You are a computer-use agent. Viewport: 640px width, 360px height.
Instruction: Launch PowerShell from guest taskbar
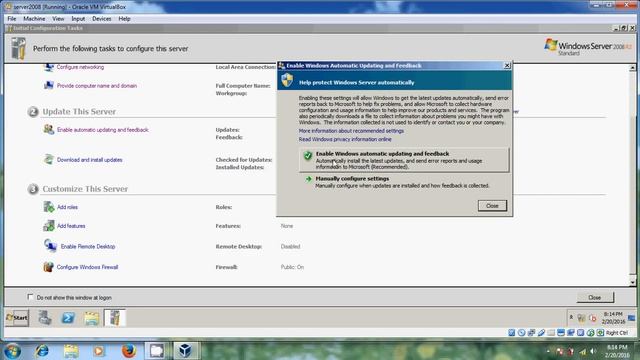68,318
